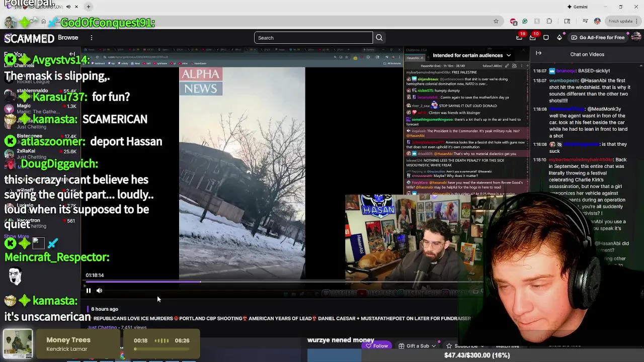The width and height of the screenshot is (644, 362).
Task: Open the user avatar menu on Twitch
Action: (x=636, y=37)
